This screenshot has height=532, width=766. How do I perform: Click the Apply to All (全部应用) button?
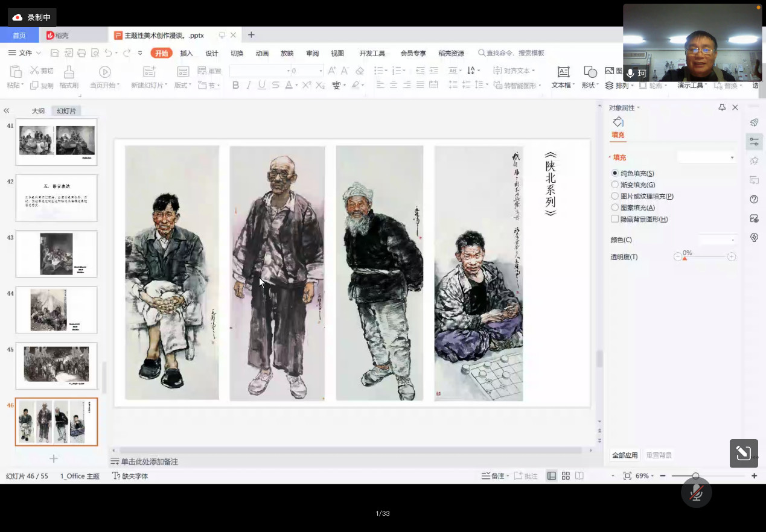point(625,455)
